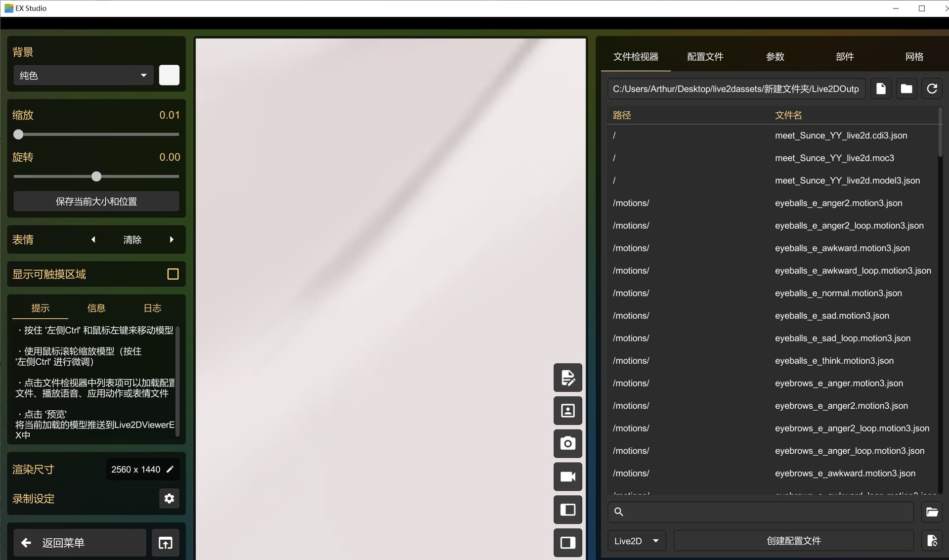Click the white background color swatch

(x=169, y=75)
